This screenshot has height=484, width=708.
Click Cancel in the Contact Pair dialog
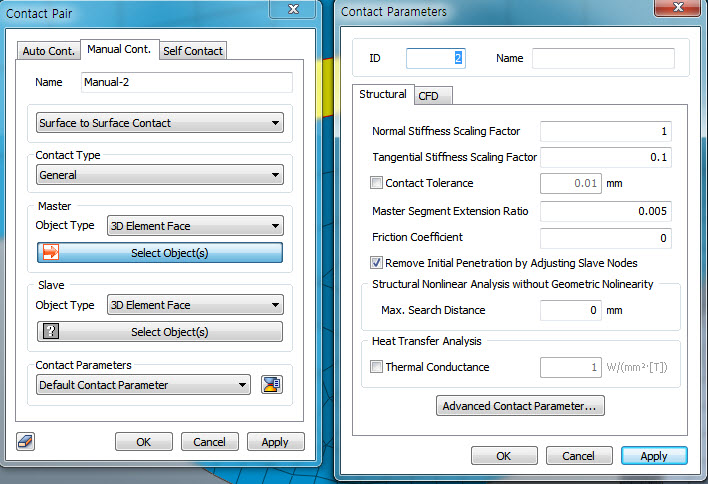(x=210, y=442)
